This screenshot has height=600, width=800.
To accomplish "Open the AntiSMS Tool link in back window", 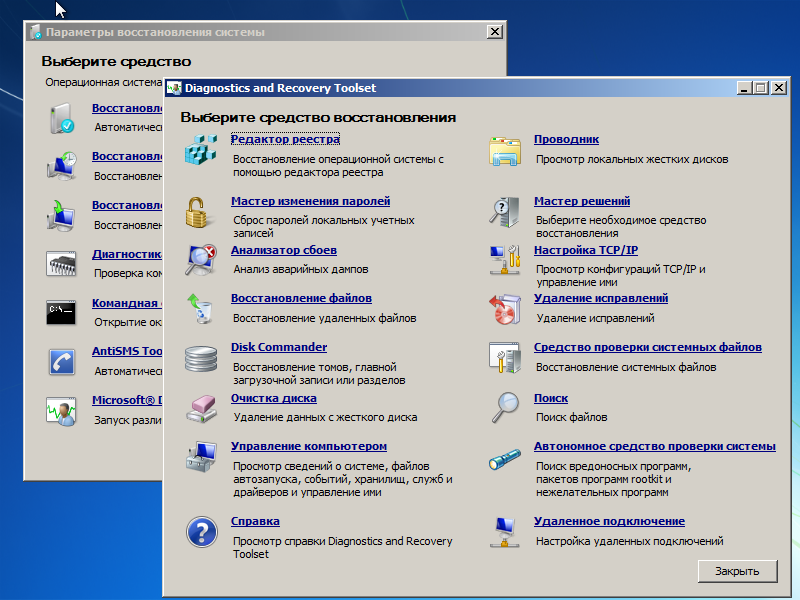I will [x=127, y=351].
